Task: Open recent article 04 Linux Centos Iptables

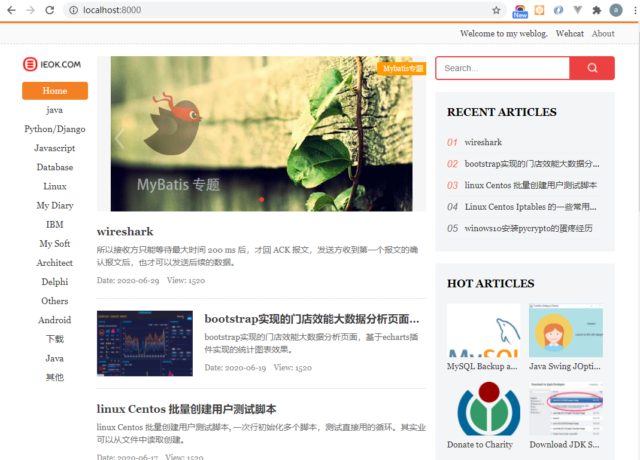Action: [x=531, y=207]
